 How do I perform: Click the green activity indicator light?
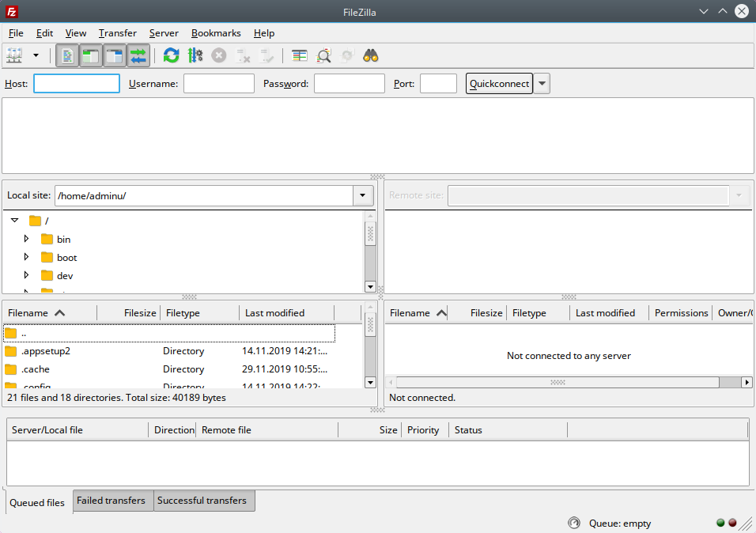(x=720, y=523)
